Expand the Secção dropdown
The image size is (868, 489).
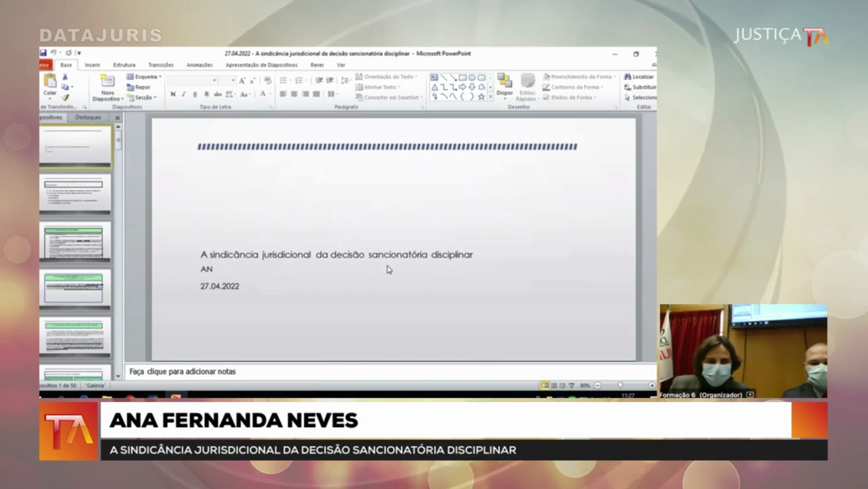point(144,97)
